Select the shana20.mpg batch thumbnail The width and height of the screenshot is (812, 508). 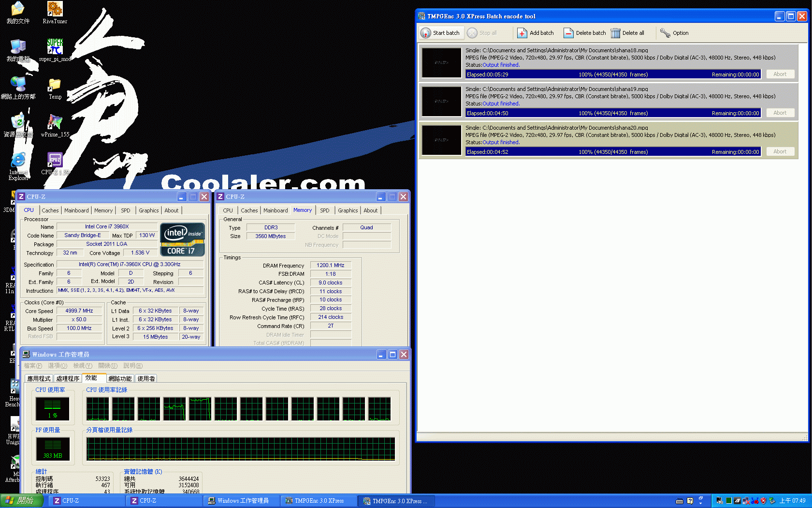pyautogui.click(x=441, y=140)
